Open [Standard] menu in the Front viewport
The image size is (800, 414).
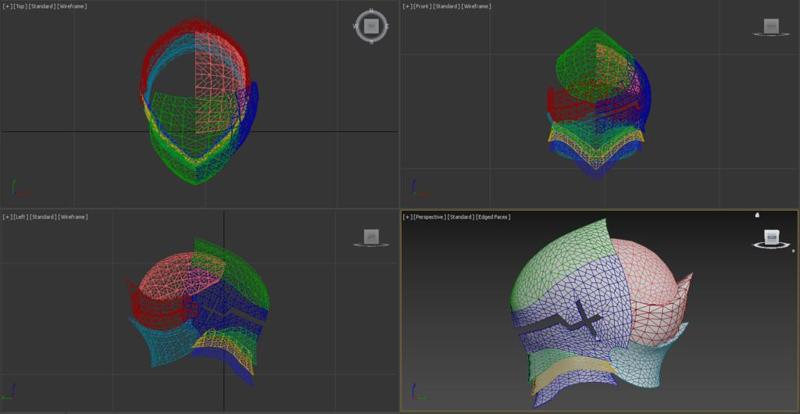[446, 6]
